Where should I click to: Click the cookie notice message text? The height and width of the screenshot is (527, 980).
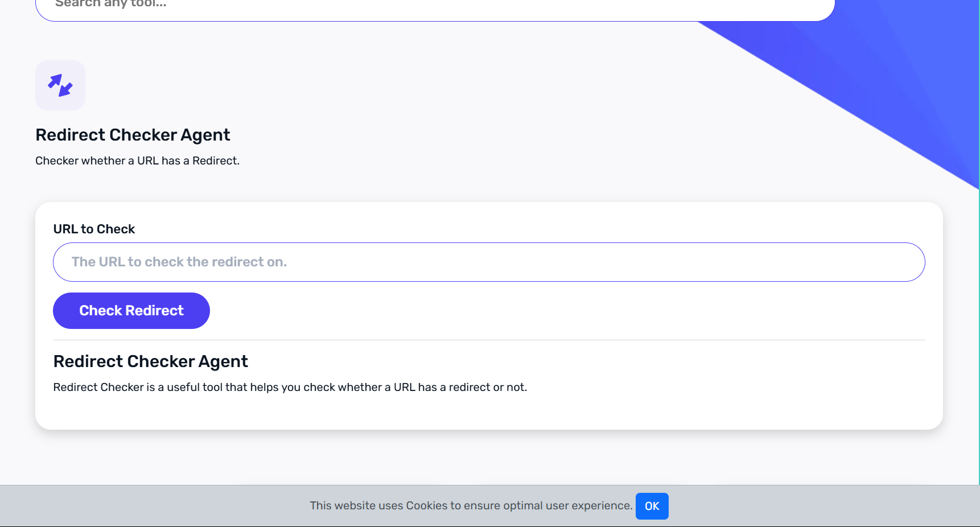[x=471, y=506]
